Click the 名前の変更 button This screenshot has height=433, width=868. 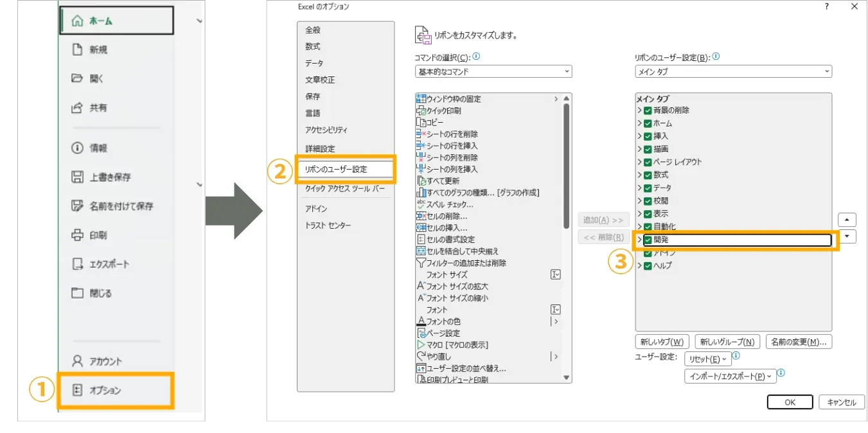click(x=799, y=342)
